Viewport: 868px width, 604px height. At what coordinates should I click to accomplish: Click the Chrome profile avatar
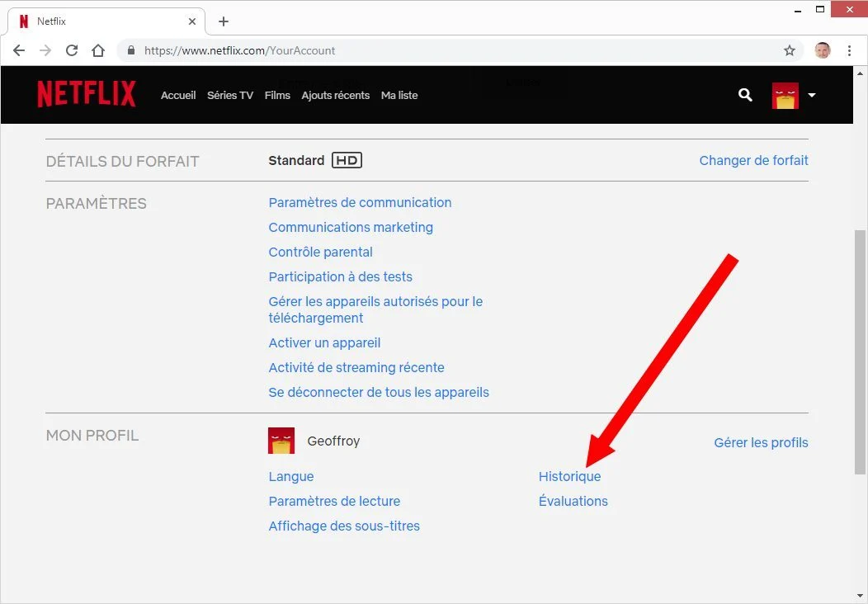(822, 50)
